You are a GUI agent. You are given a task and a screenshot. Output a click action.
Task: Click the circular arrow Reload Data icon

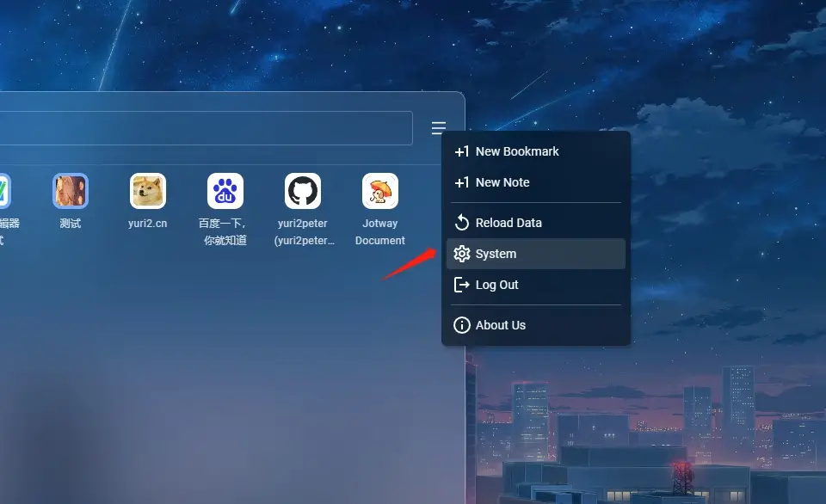point(462,223)
